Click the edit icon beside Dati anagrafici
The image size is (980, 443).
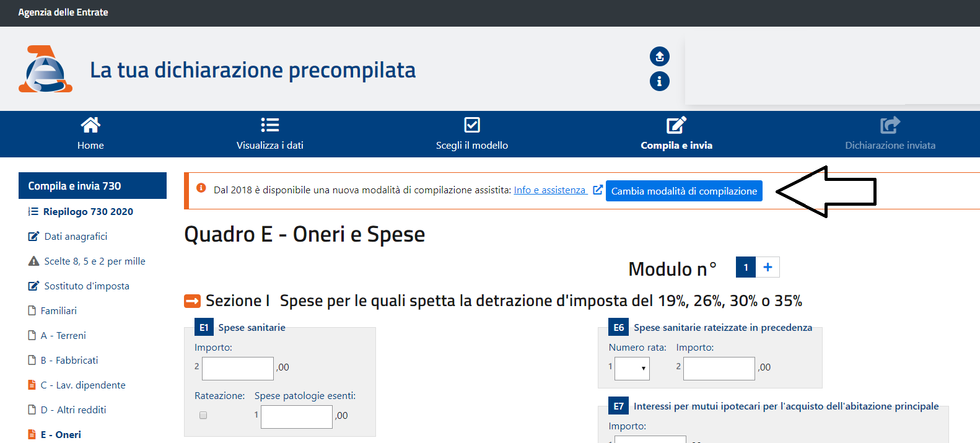click(x=33, y=236)
